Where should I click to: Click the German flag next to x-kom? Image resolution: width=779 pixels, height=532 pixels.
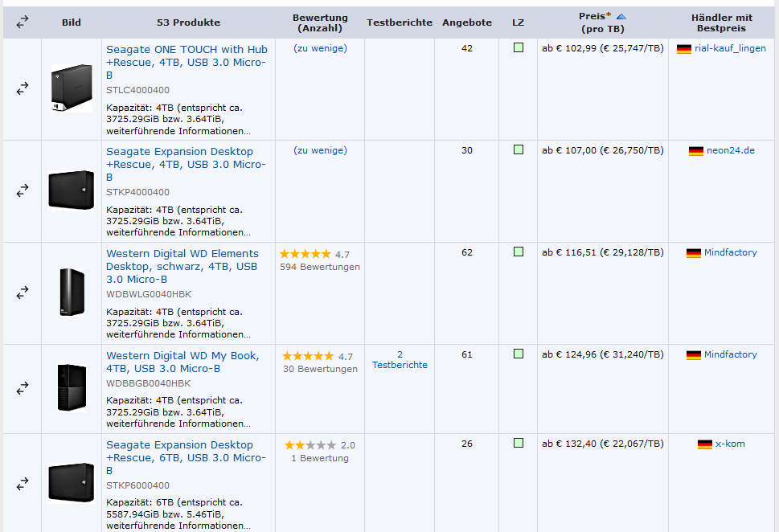pyautogui.click(x=705, y=444)
